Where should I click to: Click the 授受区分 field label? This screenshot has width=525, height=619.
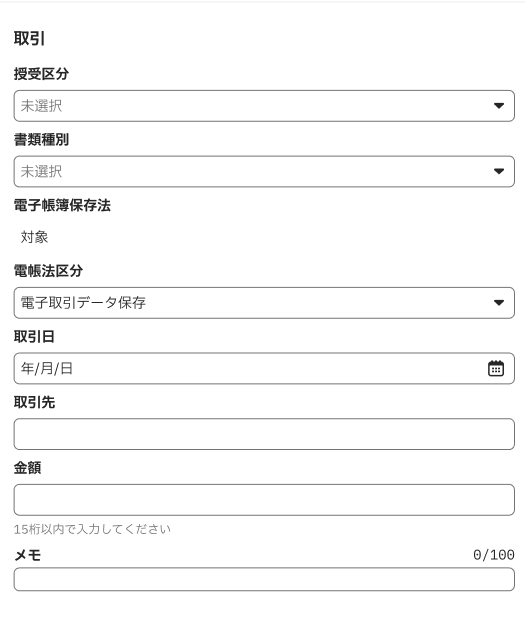(x=41, y=74)
